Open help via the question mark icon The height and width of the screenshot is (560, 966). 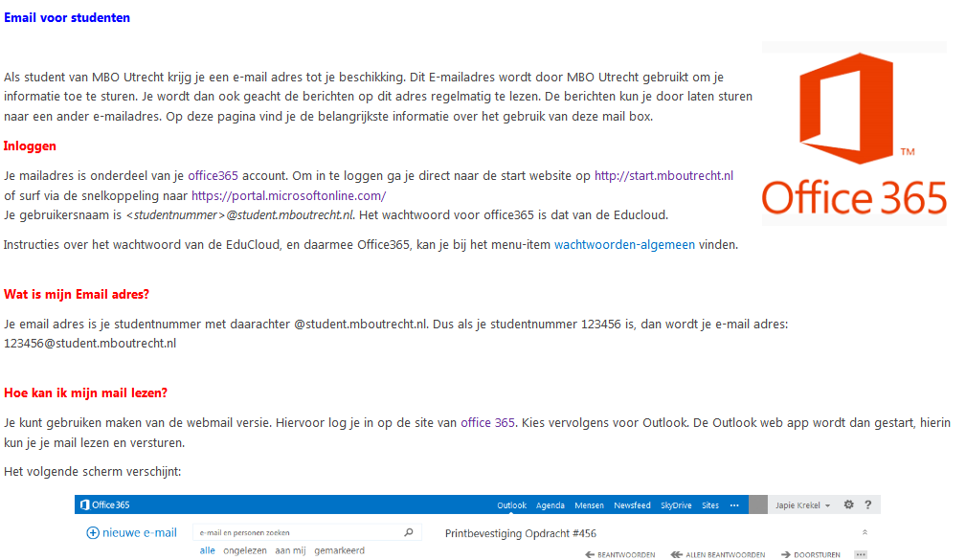coord(868,504)
